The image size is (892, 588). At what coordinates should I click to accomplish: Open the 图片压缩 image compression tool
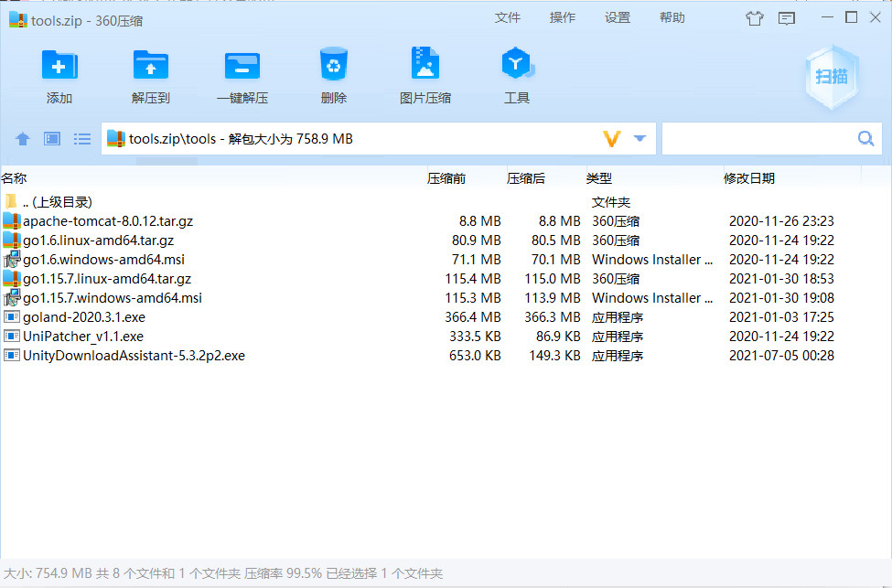tap(425, 63)
